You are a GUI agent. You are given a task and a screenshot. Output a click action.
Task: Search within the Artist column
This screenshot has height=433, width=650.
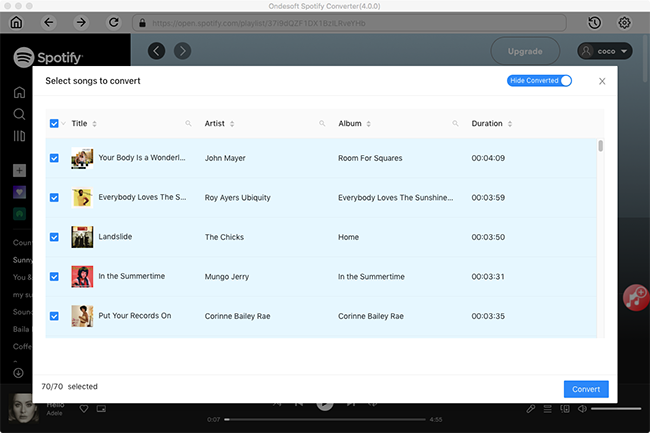tap(322, 123)
